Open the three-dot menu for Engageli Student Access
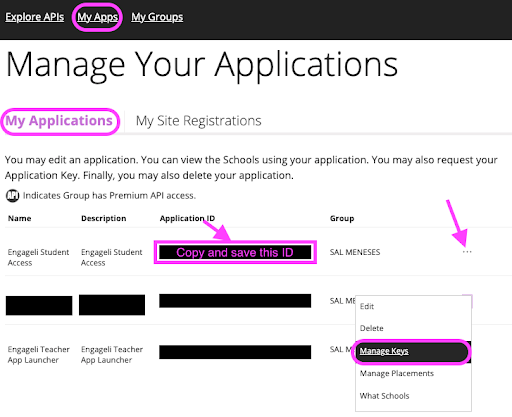 coord(467,252)
